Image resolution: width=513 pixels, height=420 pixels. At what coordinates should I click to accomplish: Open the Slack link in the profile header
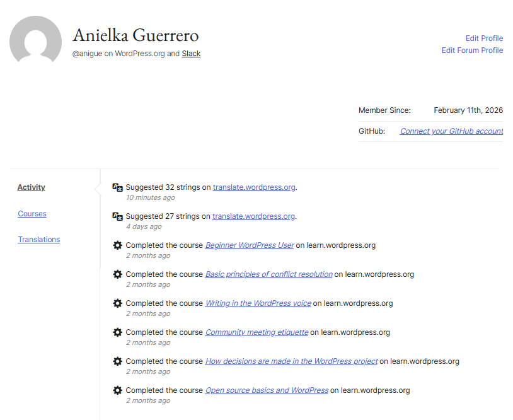[x=191, y=53]
